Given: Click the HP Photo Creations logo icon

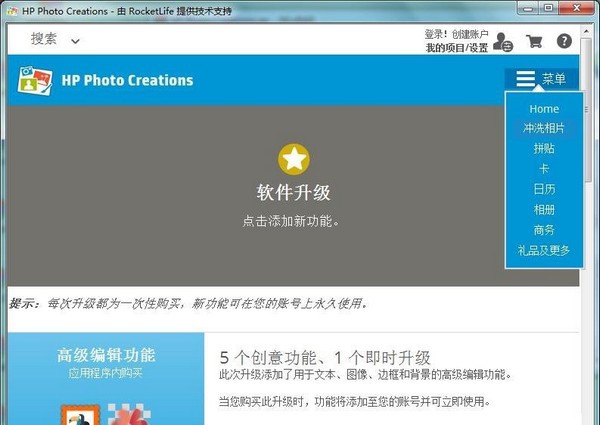Looking at the screenshot, I should [x=35, y=80].
